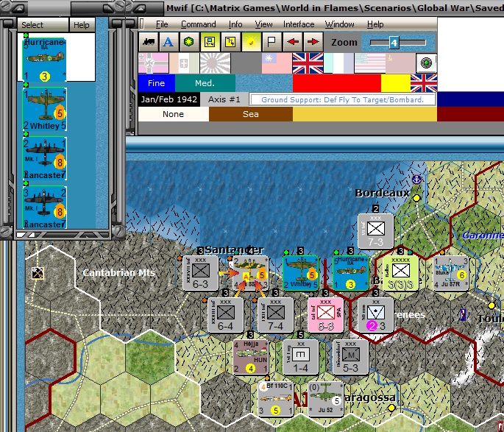
Task: Open the Info menu
Action: 235,24
